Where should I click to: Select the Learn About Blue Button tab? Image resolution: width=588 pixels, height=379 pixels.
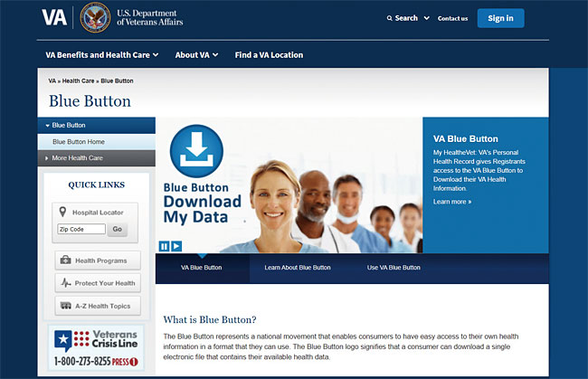298,268
